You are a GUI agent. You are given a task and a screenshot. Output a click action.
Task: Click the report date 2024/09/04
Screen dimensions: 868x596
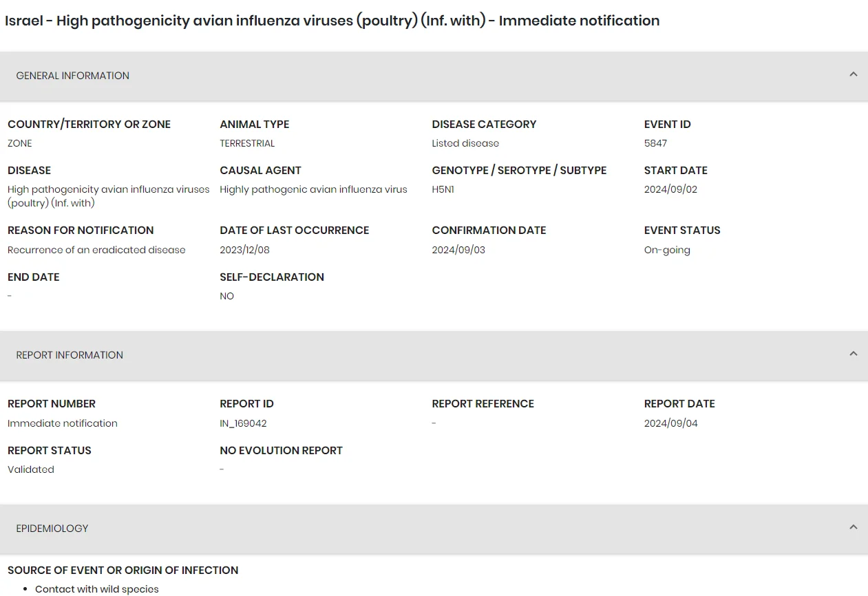pyautogui.click(x=670, y=423)
